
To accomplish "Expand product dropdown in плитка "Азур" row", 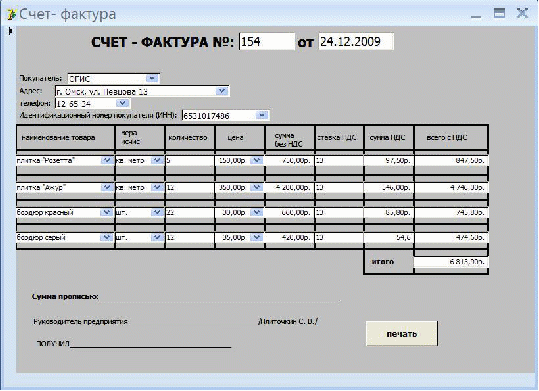I will [x=107, y=187].
